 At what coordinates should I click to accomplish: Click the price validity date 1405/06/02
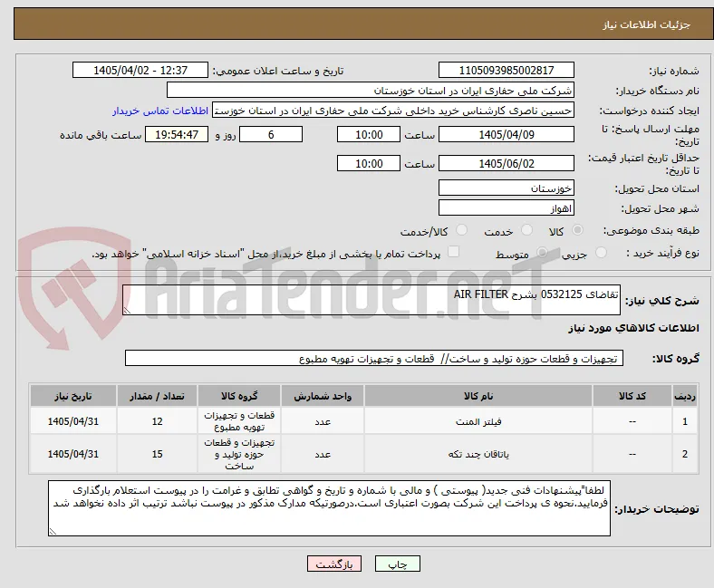pyautogui.click(x=506, y=163)
